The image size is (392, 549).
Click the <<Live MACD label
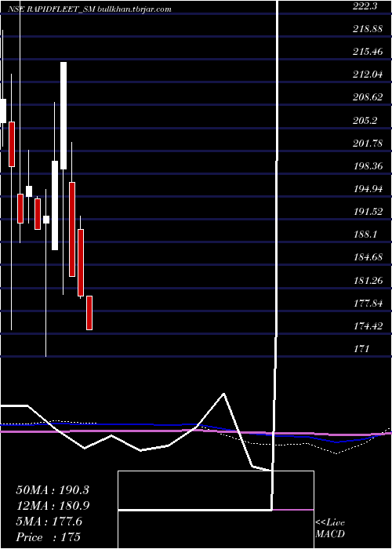click(330, 529)
